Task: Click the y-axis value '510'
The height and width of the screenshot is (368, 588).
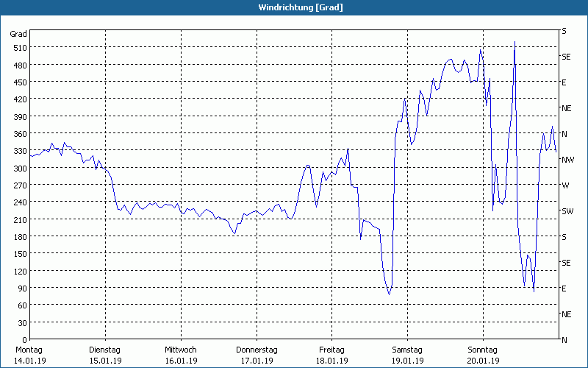Action: (x=21, y=48)
